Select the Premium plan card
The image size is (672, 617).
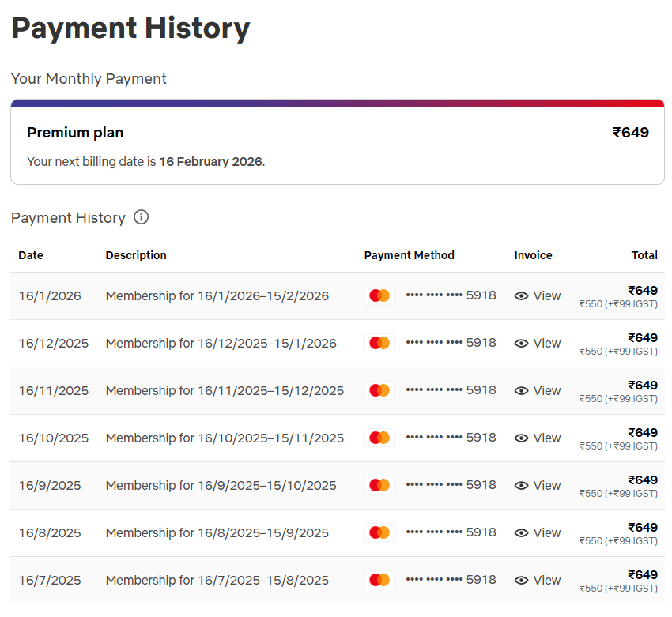click(337, 143)
